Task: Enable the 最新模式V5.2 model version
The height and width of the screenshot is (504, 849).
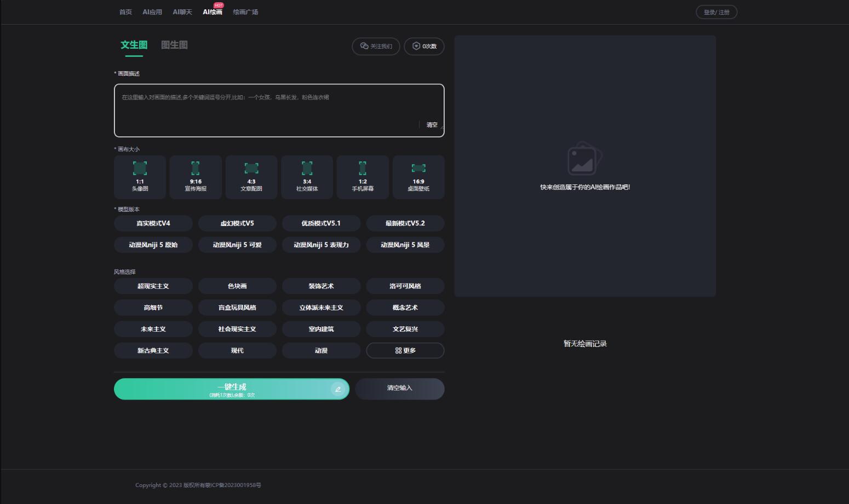Action: (405, 223)
